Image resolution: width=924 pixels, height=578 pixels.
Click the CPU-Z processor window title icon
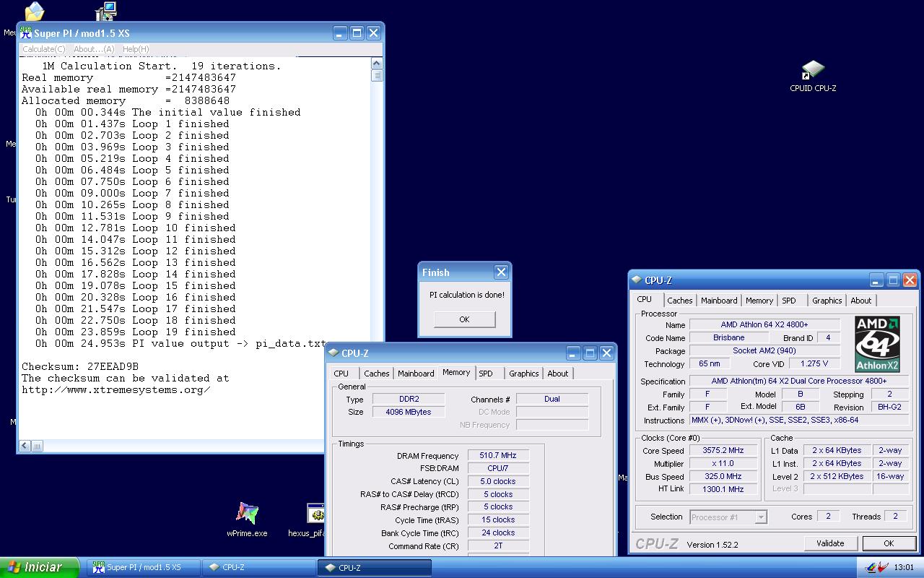[x=636, y=280]
